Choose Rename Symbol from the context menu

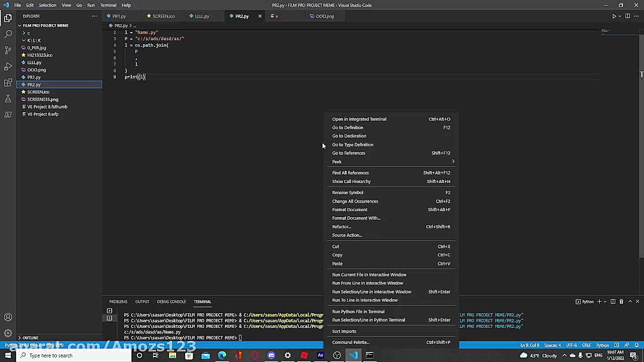348,193
